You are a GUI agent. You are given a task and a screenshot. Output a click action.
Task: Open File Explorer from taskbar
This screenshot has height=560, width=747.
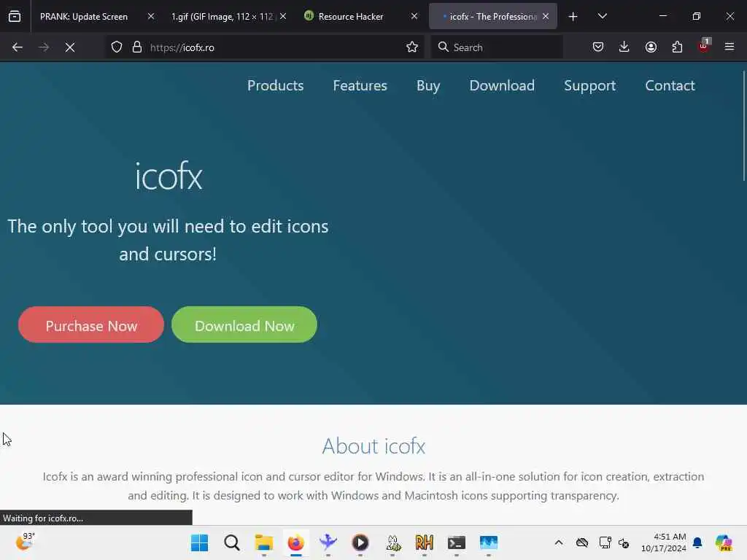click(263, 542)
